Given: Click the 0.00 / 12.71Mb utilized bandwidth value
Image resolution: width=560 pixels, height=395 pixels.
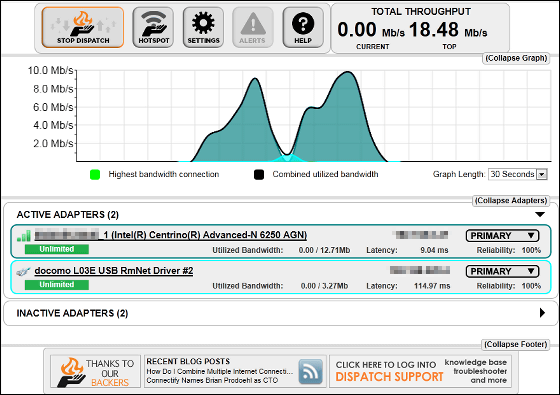Looking at the screenshot, I should pos(324,250).
